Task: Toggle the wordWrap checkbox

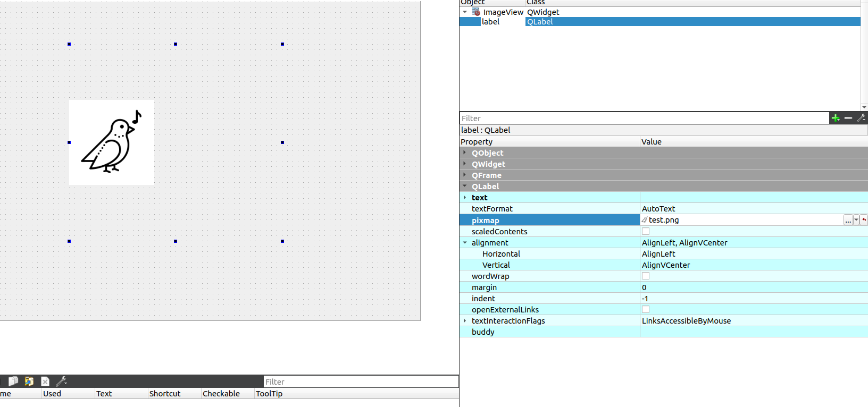Action: [x=646, y=276]
